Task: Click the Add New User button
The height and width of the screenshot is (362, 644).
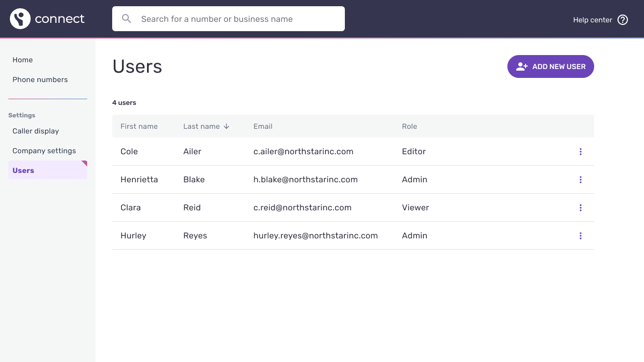Action: coord(551,66)
